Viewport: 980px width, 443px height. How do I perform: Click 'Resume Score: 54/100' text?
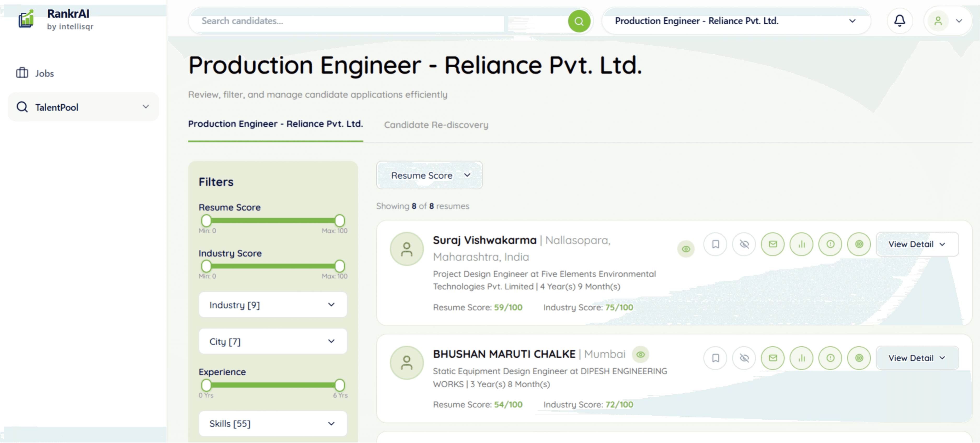(x=477, y=404)
